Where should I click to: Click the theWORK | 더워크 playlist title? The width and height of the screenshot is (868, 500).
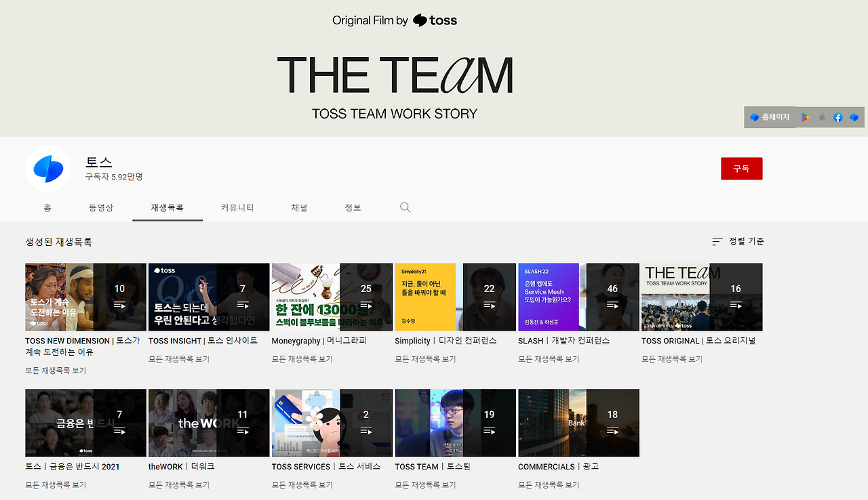pos(182,467)
